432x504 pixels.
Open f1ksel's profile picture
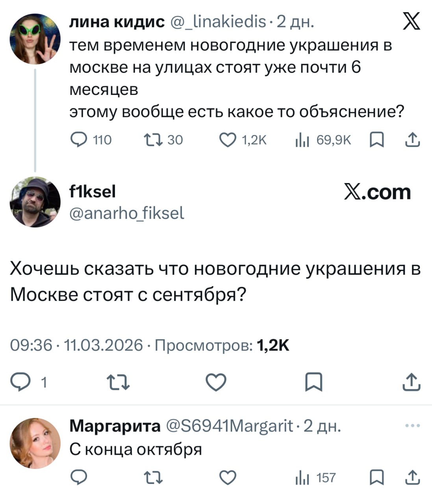(x=35, y=202)
